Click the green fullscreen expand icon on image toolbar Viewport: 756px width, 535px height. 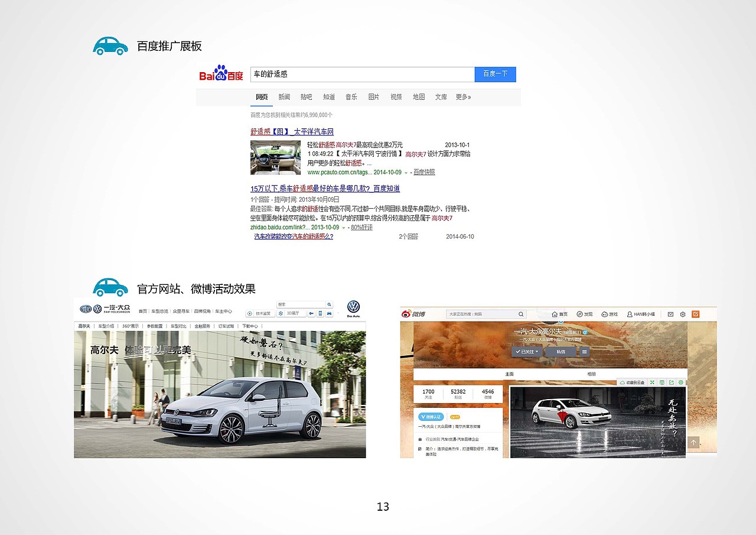(x=652, y=382)
